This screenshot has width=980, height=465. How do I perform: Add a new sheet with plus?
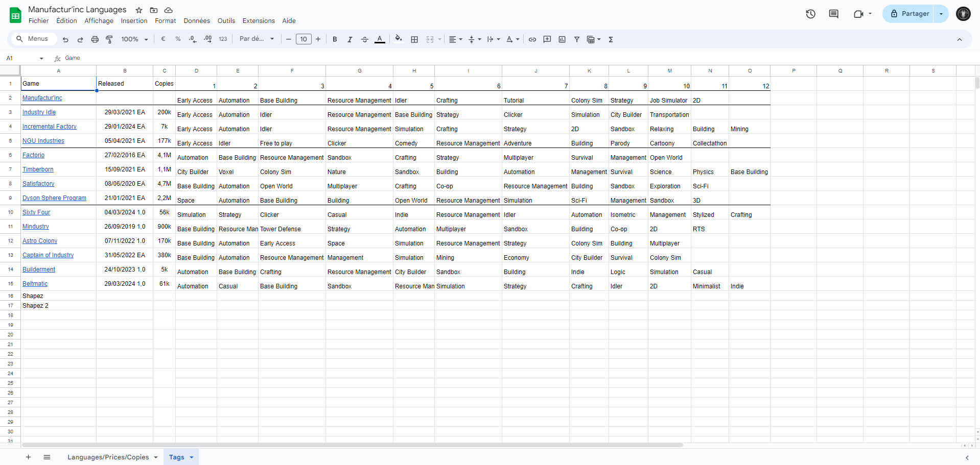click(28, 457)
